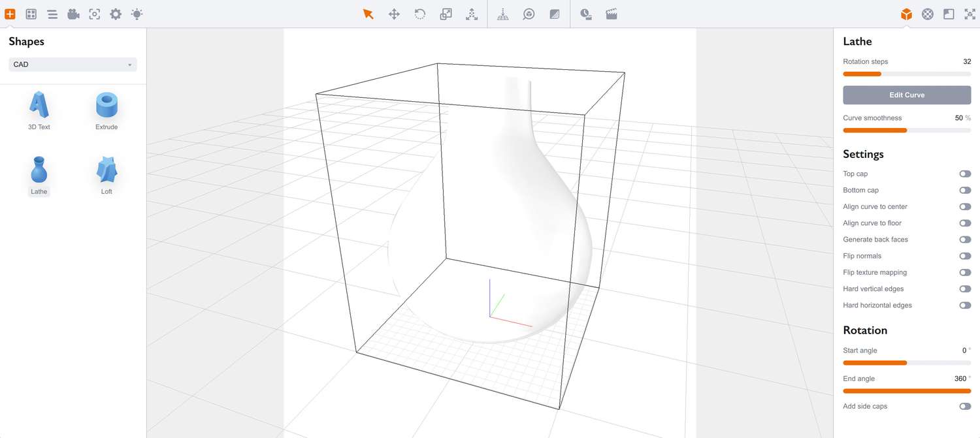The image size is (980, 438).
Task: Open the grid library icon in top-left toolbar
Action: [31, 14]
